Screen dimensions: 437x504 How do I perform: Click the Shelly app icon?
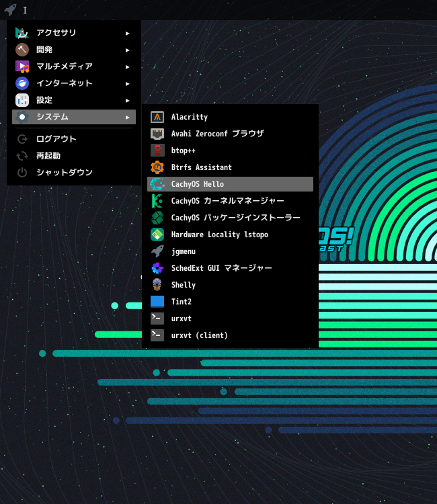(x=157, y=285)
